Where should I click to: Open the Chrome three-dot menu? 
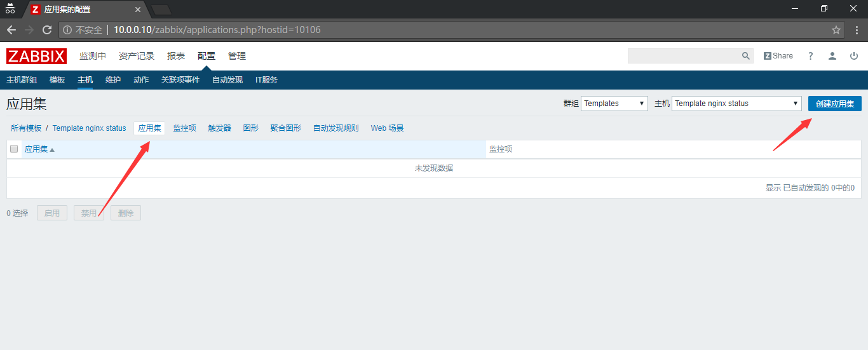point(857,30)
